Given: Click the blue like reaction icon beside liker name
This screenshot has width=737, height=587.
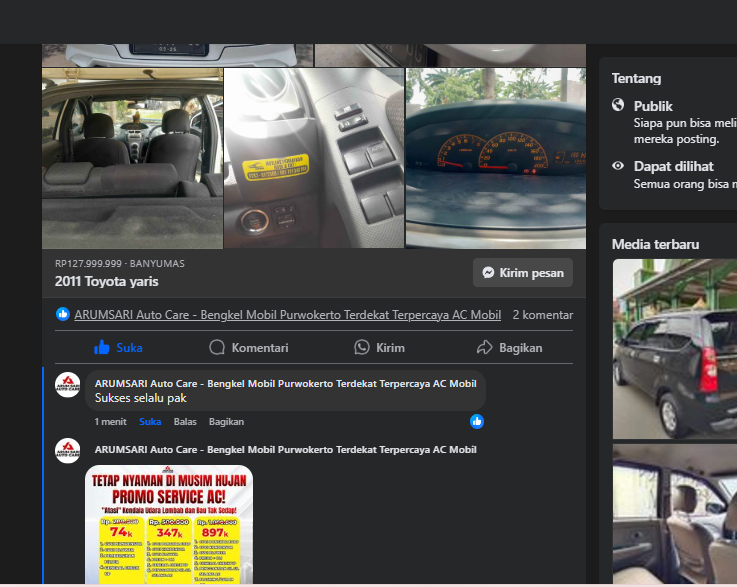Looking at the screenshot, I should 63,314.
